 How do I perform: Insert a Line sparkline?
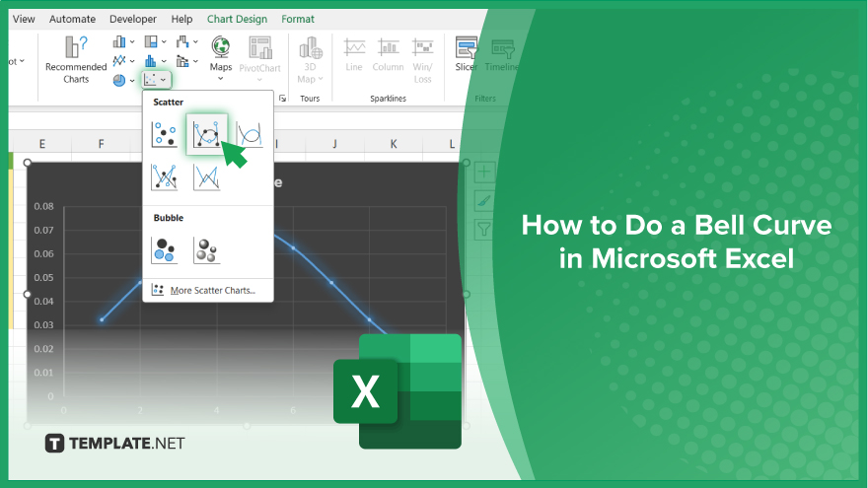[x=354, y=55]
